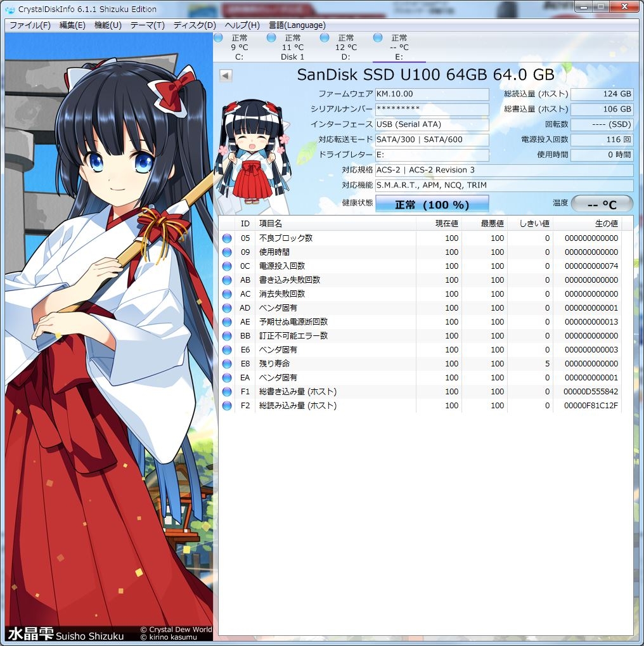The width and height of the screenshot is (644, 646).
Task: Click threshold value 5 in E8 row
Action: pos(547,364)
